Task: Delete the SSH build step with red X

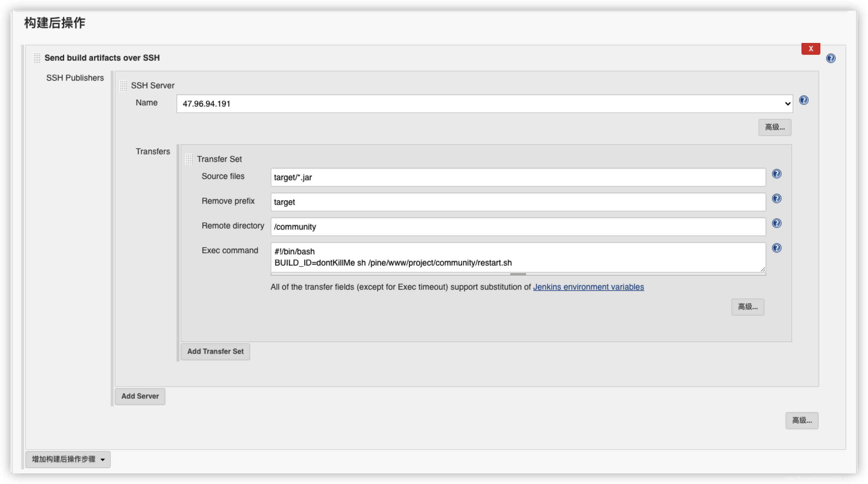Action: (x=810, y=49)
